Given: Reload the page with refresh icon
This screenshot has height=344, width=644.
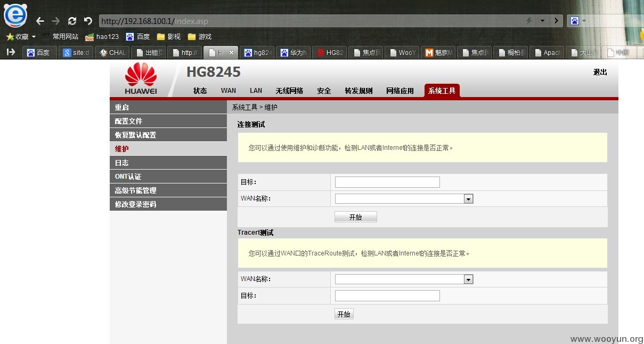Looking at the screenshot, I should pos(72,21).
